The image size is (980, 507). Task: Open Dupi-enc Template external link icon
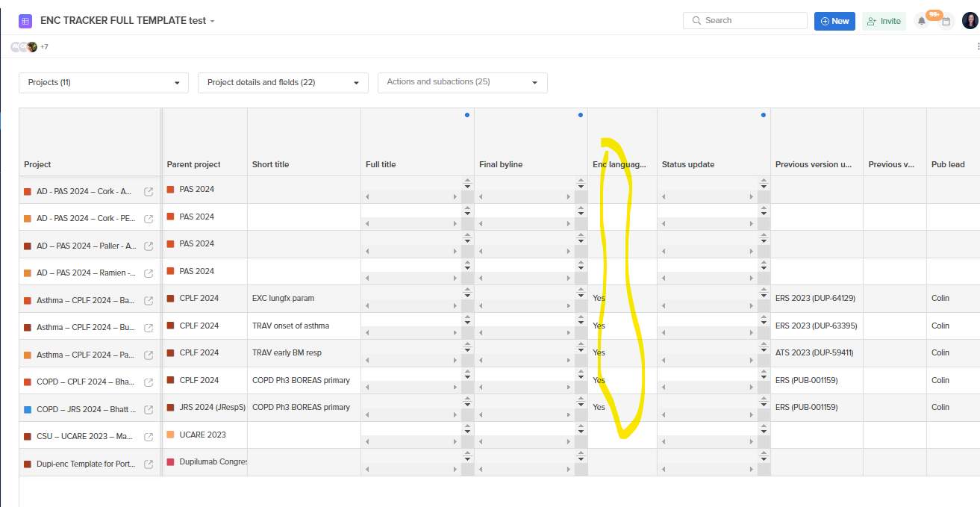click(x=149, y=464)
